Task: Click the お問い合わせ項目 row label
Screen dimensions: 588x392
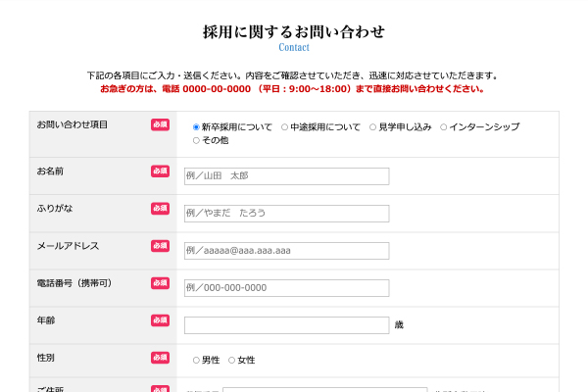Action: 72,124
